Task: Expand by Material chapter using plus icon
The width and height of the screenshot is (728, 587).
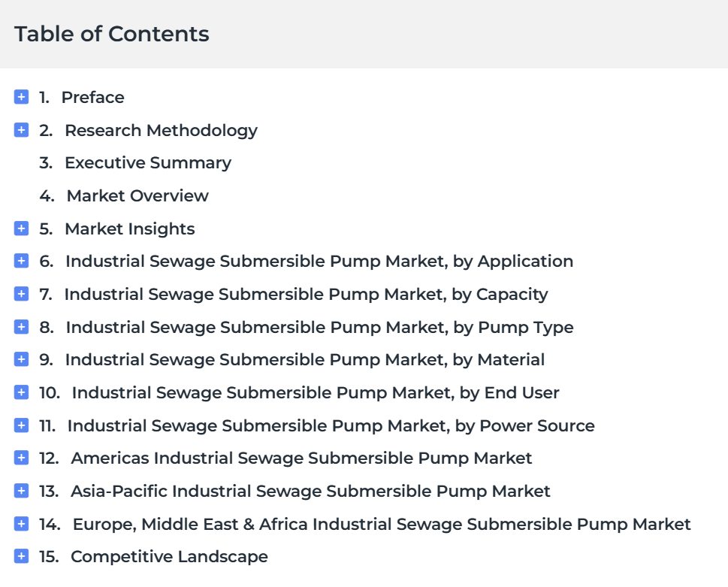Action: tap(21, 359)
